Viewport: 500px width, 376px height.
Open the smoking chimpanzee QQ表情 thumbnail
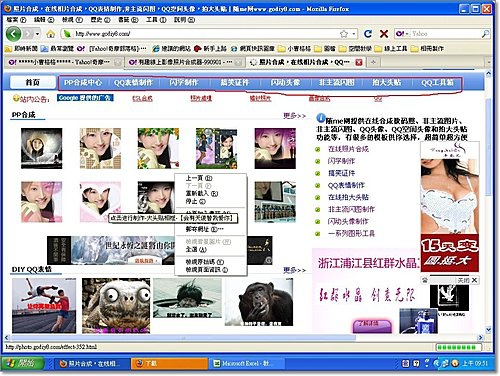click(x=259, y=302)
